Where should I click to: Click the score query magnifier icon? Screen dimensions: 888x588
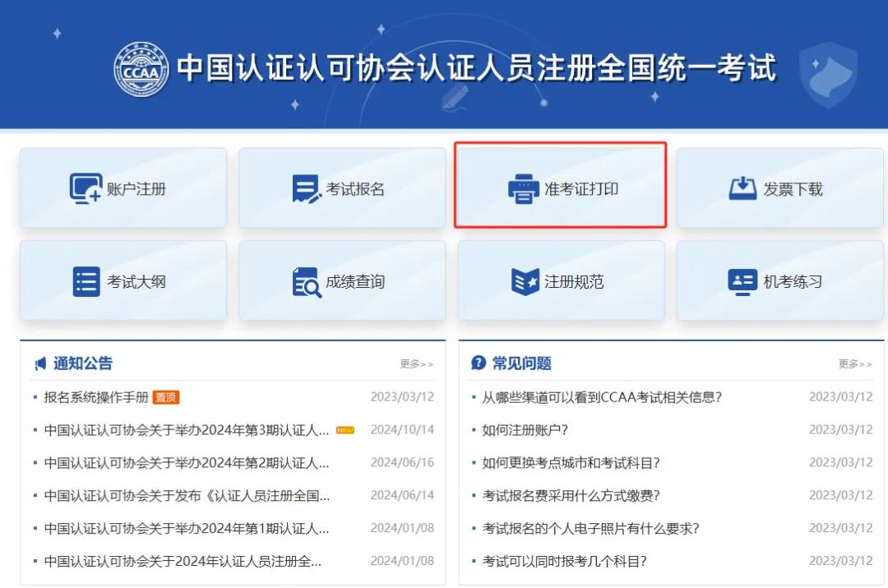tap(307, 282)
